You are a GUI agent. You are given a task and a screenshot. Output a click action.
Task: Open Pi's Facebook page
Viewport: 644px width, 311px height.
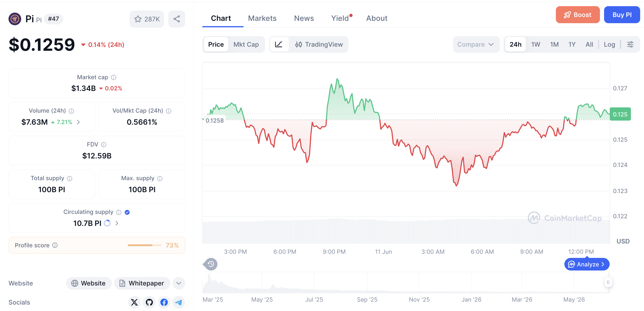(x=164, y=302)
